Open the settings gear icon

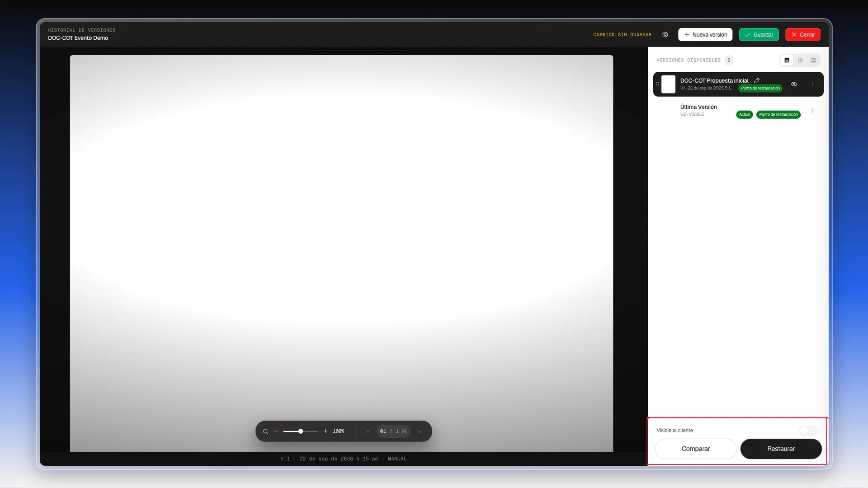pyautogui.click(x=665, y=35)
